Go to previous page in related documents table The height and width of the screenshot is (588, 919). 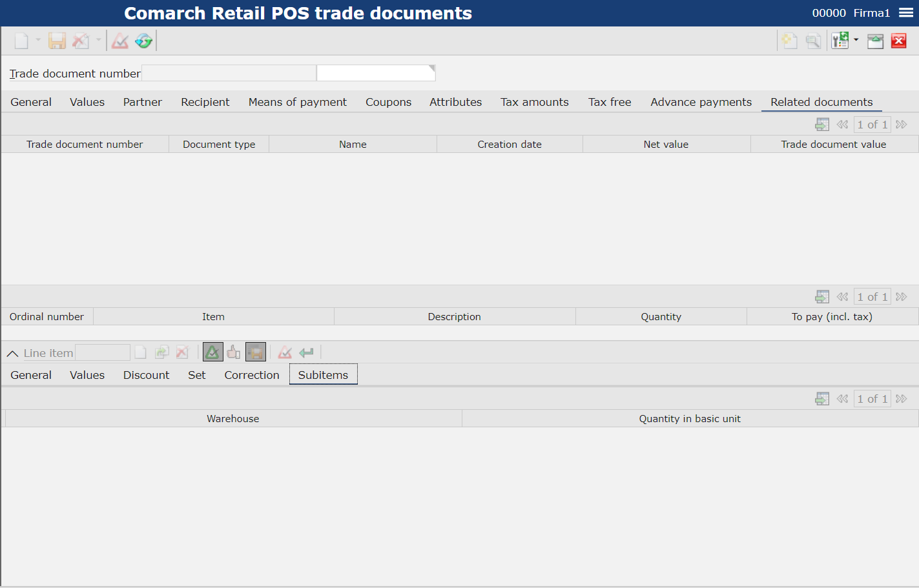(842, 125)
